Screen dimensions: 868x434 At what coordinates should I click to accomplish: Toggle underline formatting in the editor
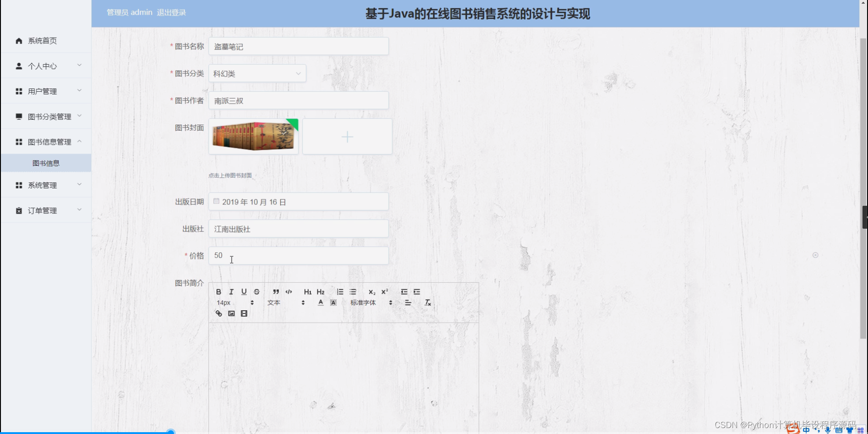tap(244, 291)
